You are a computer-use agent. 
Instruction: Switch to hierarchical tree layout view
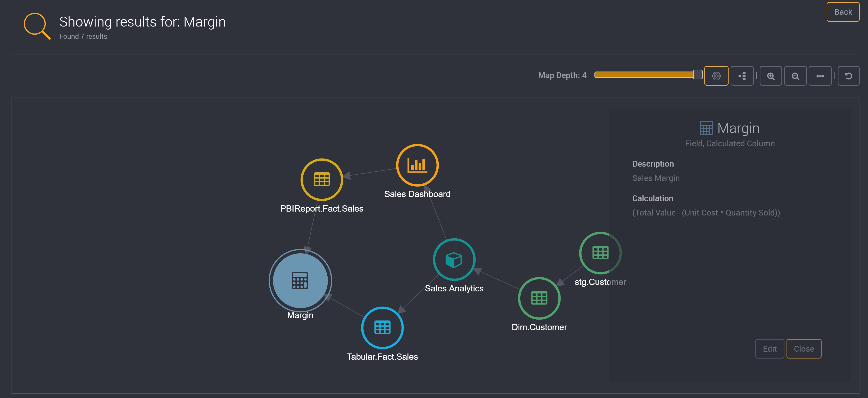click(742, 76)
